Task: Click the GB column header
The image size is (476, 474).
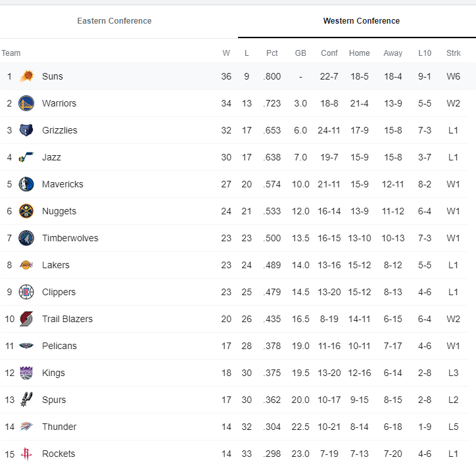Action: tap(300, 53)
